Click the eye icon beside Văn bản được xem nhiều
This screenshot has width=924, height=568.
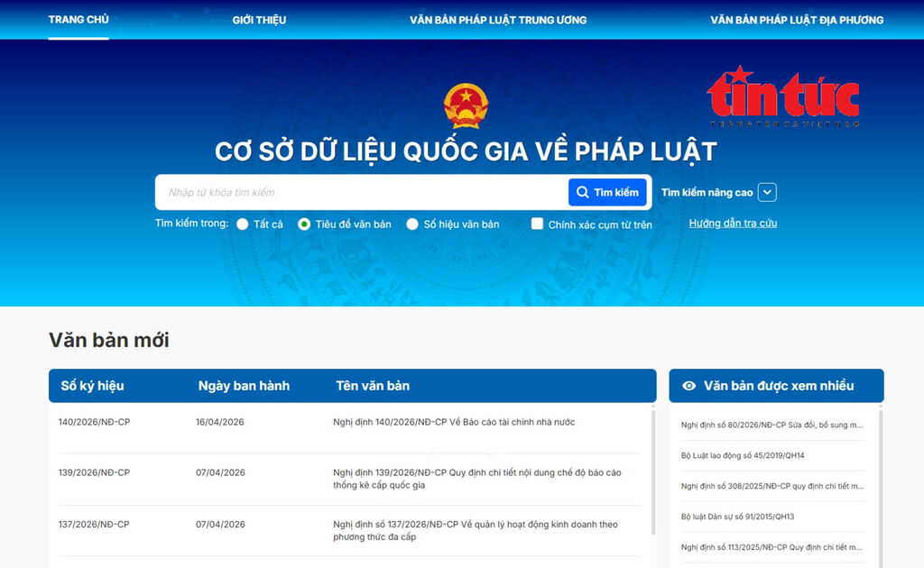pos(689,386)
